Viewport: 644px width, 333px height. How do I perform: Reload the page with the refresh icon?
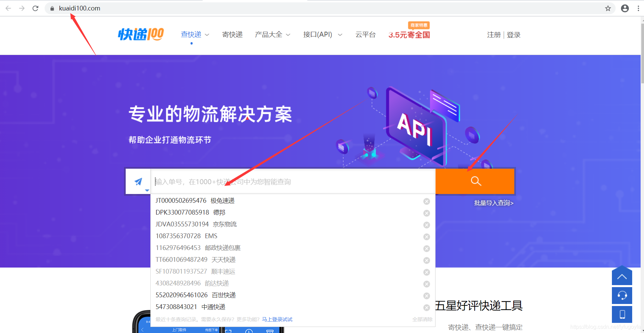click(x=35, y=8)
